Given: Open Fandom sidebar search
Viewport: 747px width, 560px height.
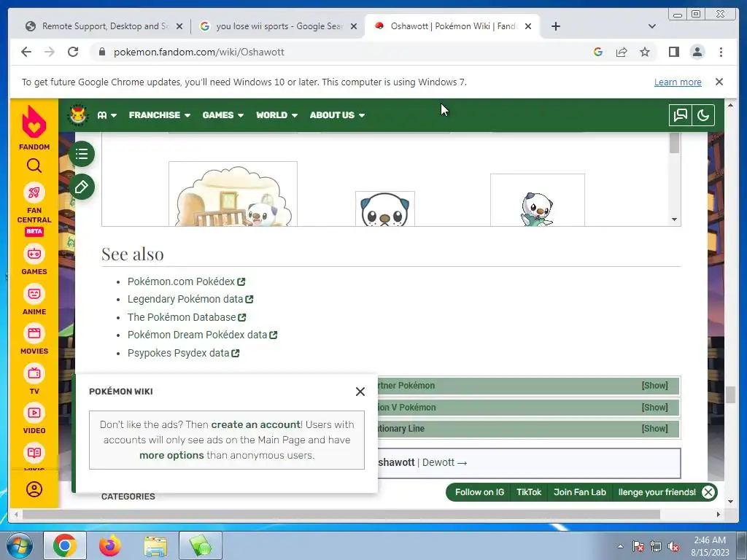Looking at the screenshot, I should tap(34, 166).
